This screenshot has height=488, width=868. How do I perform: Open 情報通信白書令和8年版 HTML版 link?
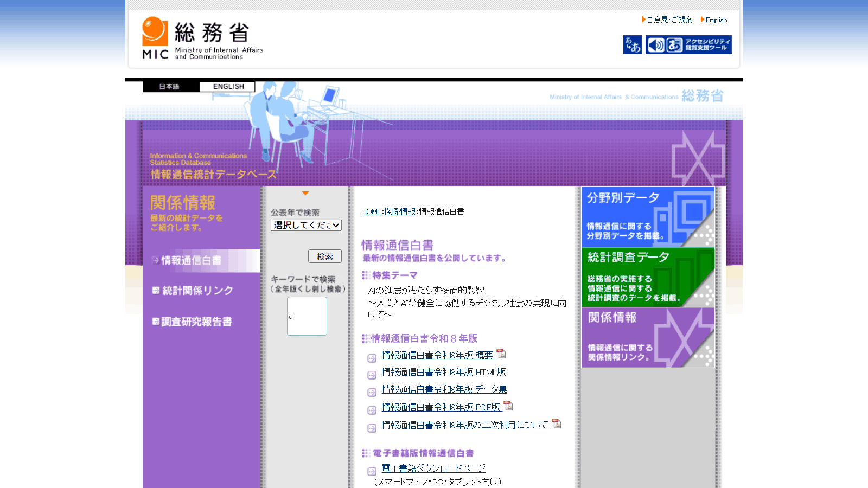click(444, 372)
